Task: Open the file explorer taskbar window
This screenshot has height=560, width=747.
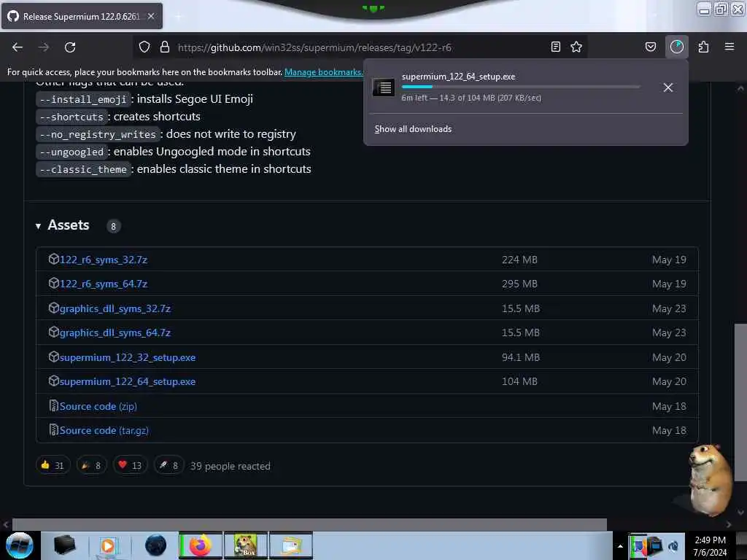Action: click(291, 545)
